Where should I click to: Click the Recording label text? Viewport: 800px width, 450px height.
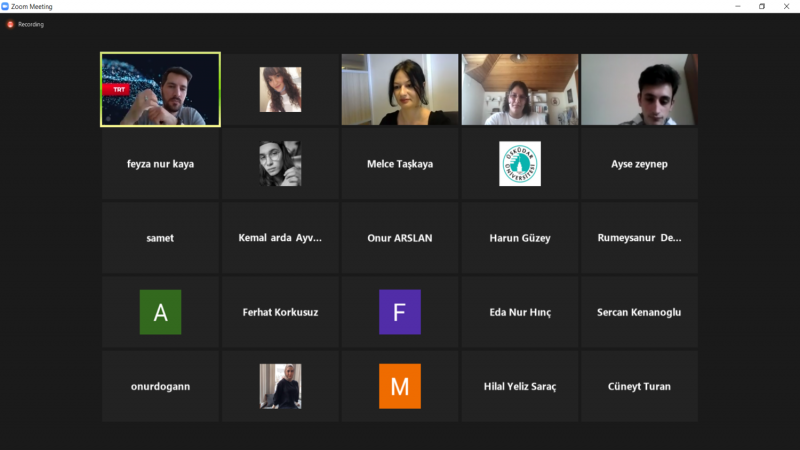(x=31, y=24)
